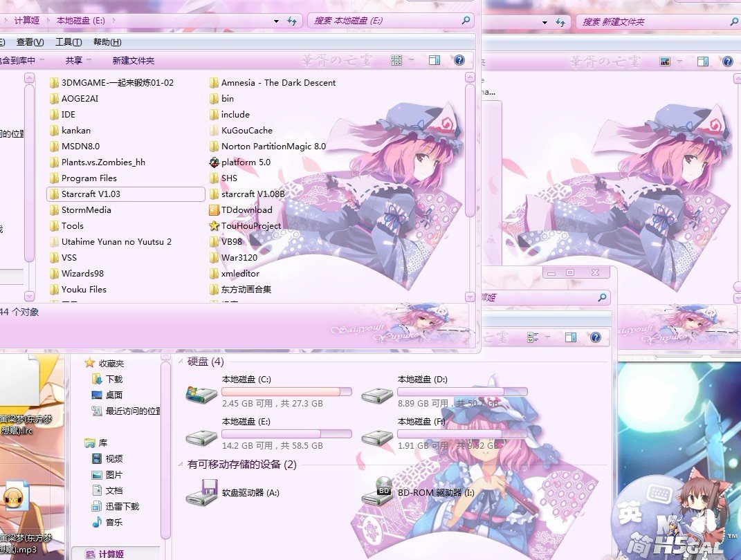The height and width of the screenshot is (560, 741).
Task: Open the Program Files folder
Action: coord(83,178)
